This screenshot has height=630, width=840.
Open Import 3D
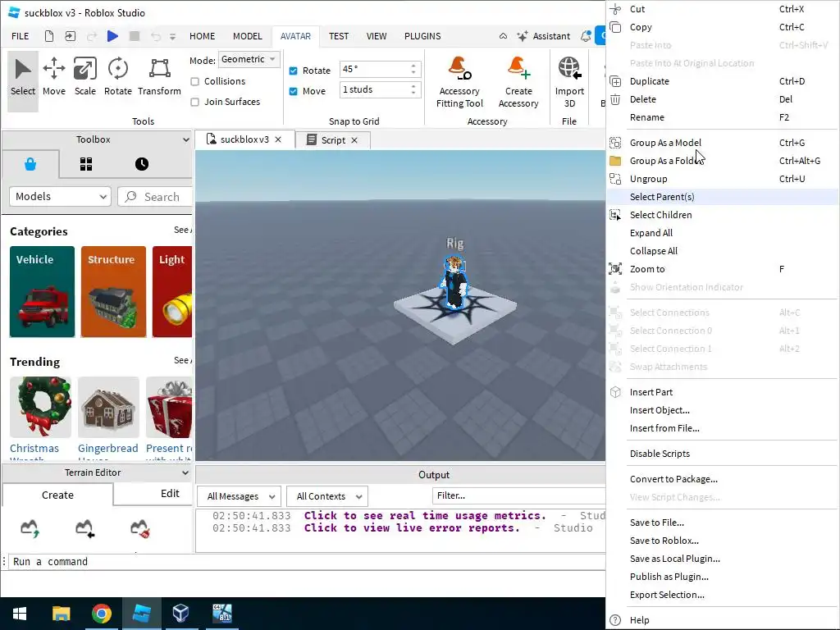(569, 82)
